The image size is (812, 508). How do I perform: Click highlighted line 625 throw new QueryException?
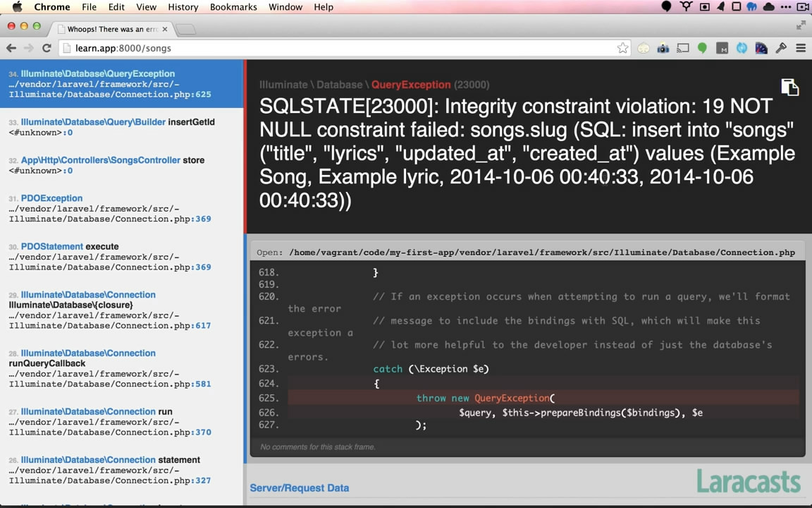pyautogui.click(x=543, y=398)
